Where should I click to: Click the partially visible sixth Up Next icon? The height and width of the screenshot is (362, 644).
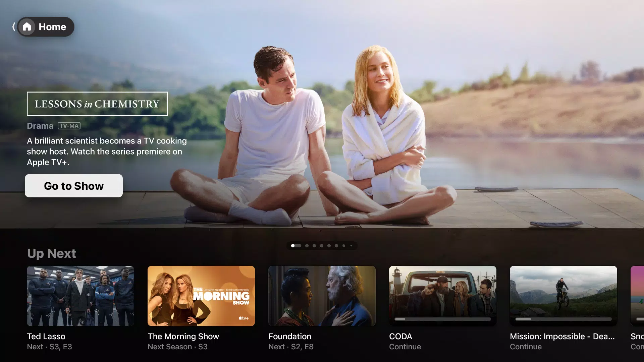click(x=637, y=296)
